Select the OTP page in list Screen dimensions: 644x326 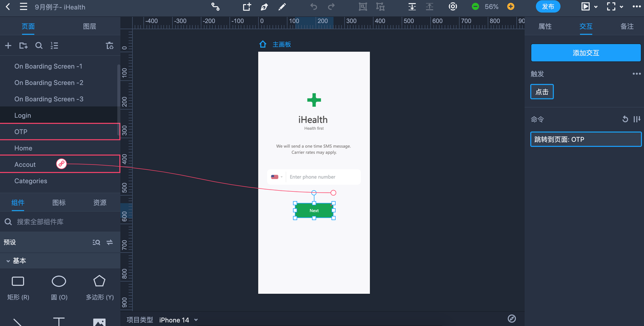(x=60, y=132)
